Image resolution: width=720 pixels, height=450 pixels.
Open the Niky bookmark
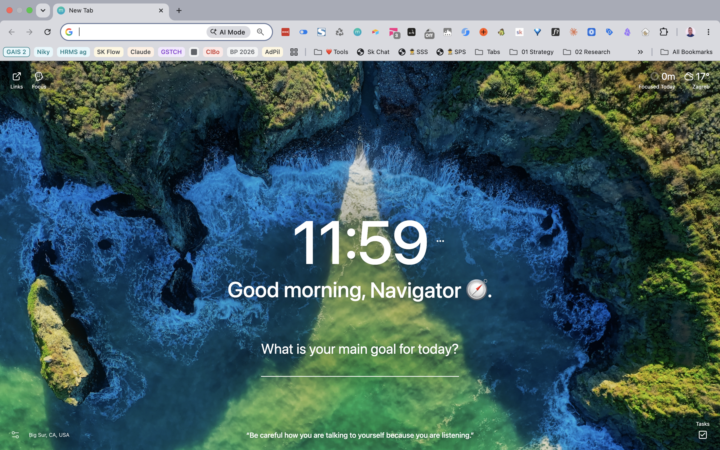pos(43,52)
